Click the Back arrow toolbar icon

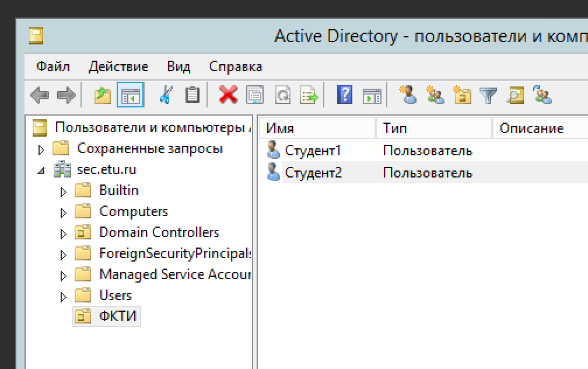[40, 95]
